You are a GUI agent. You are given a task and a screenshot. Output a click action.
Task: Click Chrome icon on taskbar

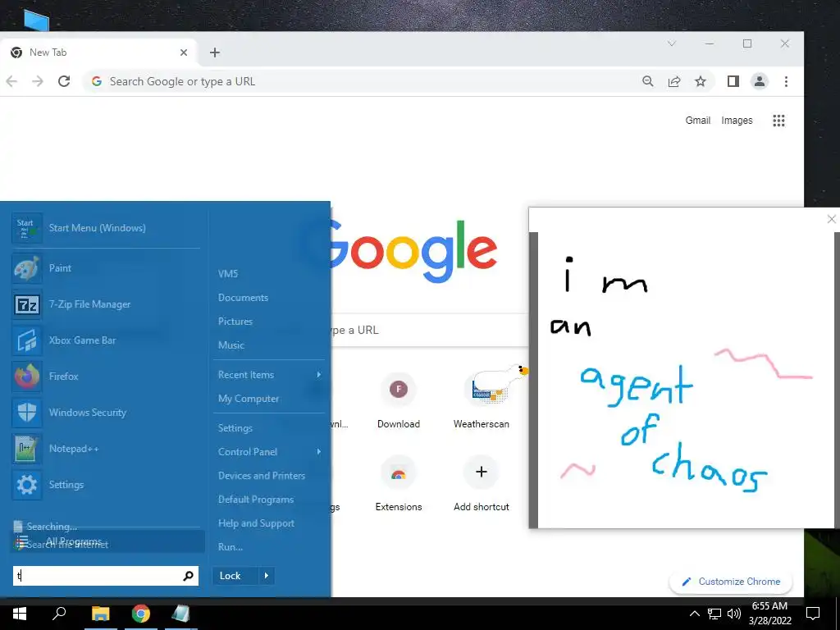coord(140,614)
